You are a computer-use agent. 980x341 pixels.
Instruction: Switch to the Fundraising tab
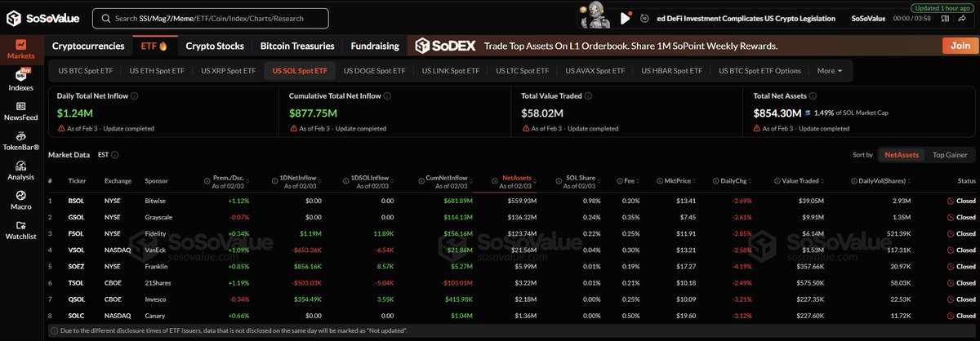pos(374,46)
